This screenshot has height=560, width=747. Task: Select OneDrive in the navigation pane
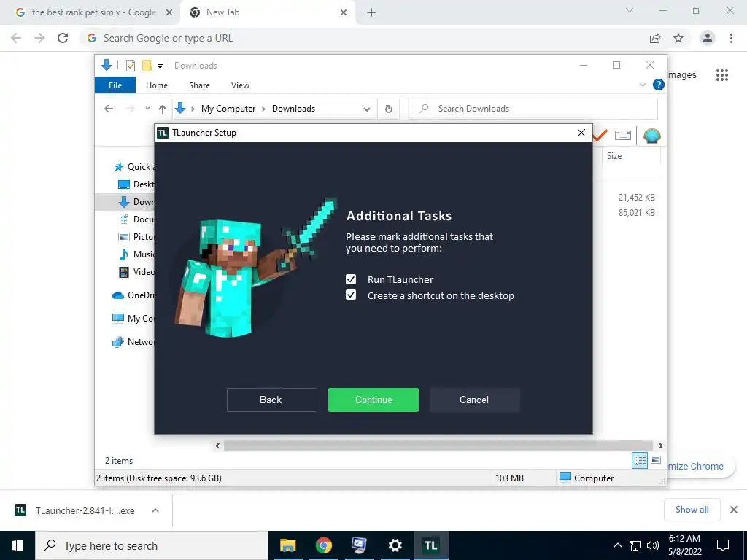click(x=133, y=295)
